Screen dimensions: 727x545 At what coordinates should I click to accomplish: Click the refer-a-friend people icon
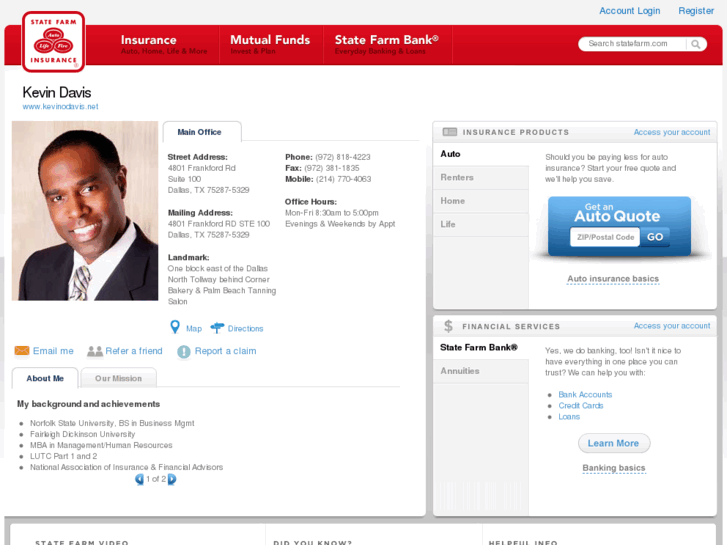[95, 351]
